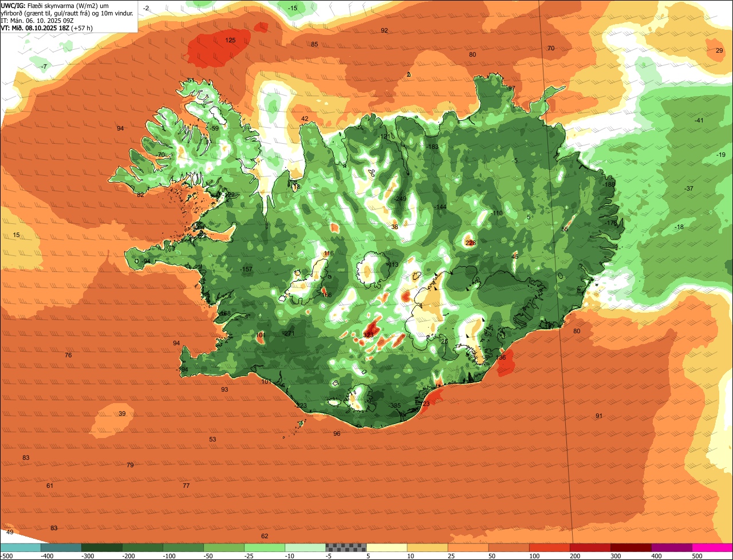Screen dimensions: 733x560
Task: Click the light teal -500 legend swatch
Action: [20, 547]
